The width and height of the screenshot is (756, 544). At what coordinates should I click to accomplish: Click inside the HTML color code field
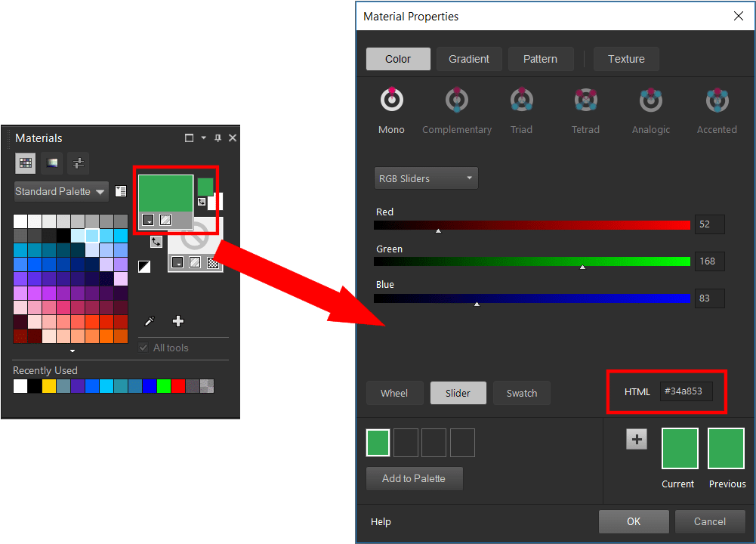pos(687,391)
